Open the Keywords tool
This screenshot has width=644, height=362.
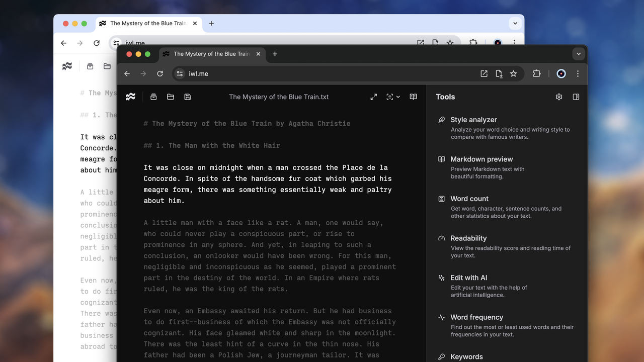tap(506, 356)
